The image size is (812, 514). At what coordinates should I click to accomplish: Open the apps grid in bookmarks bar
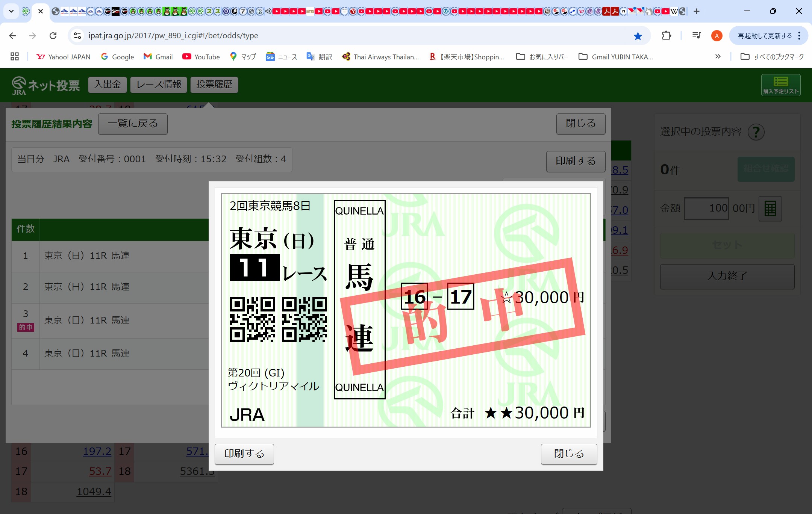point(15,57)
